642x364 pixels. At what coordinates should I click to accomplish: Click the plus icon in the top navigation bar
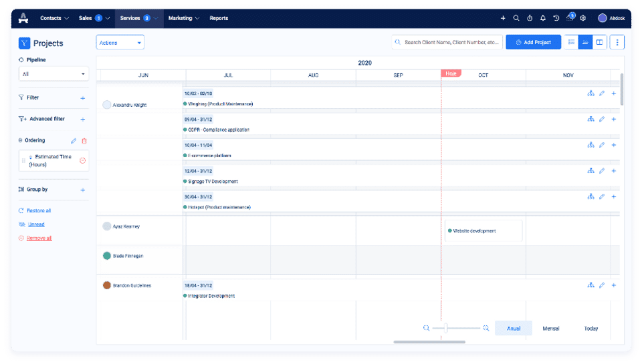click(503, 18)
